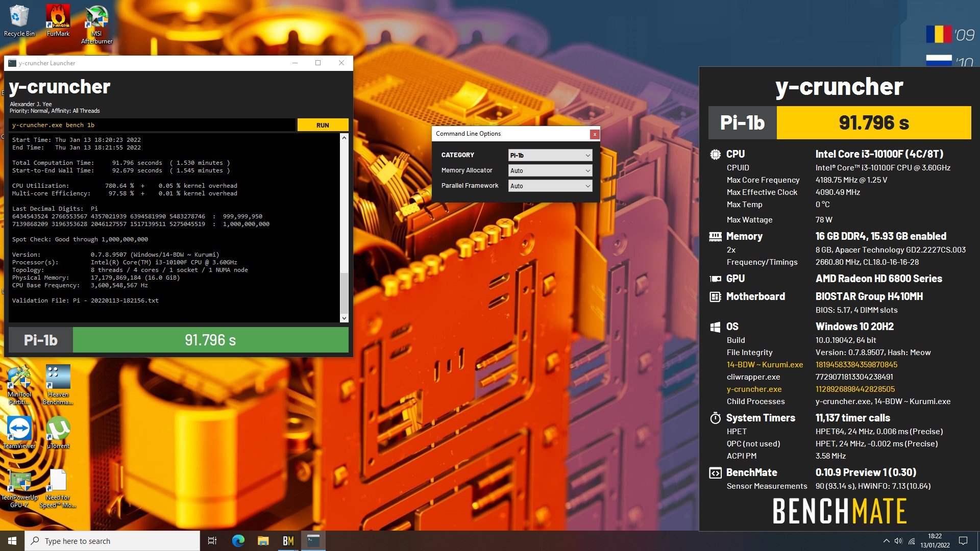Viewport: 980px width, 551px height.
Task: Open the uTorrent desktop icon
Action: 58,433
